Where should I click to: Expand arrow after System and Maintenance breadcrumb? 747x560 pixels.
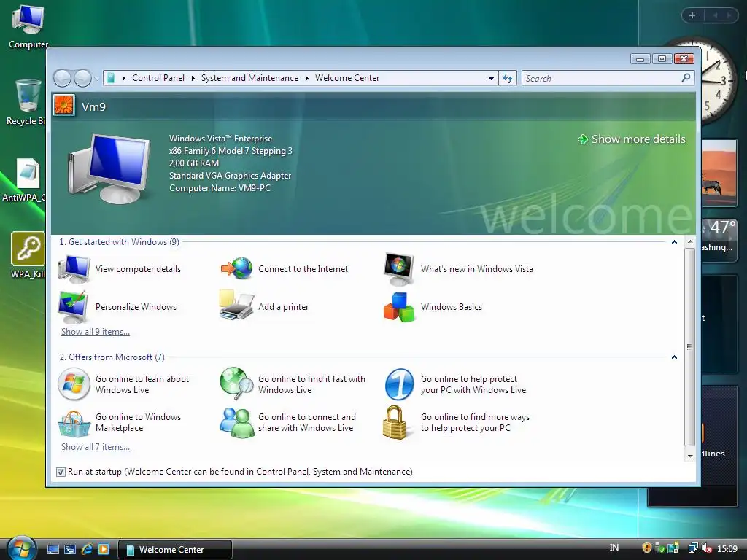coord(307,78)
